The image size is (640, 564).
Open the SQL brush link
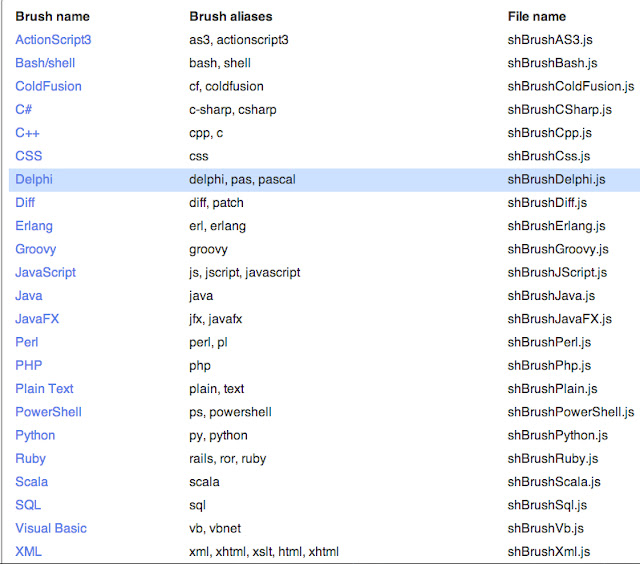28,505
